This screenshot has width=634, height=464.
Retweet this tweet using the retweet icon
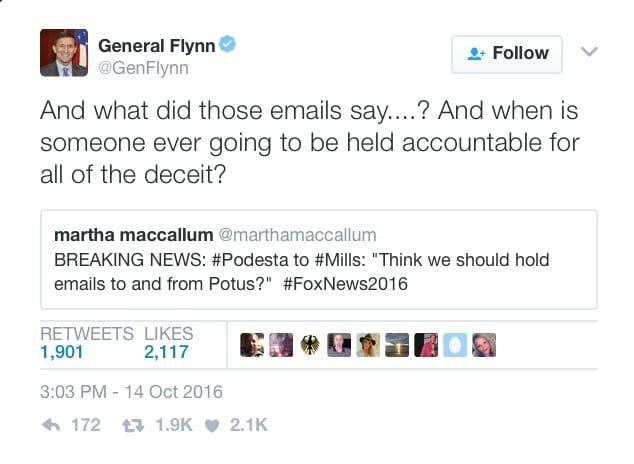130,425
